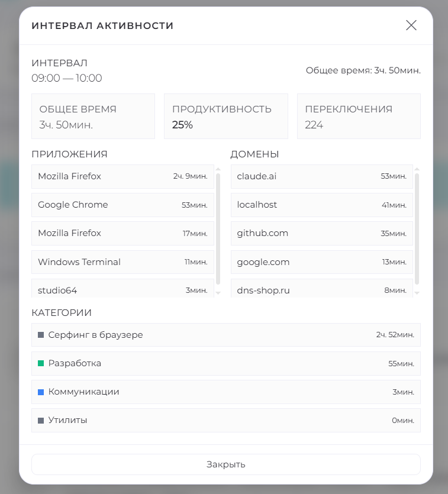Click the Общее время: 3ч. 50мин. text
Viewport: 448px width, 494px height.
pos(363,70)
